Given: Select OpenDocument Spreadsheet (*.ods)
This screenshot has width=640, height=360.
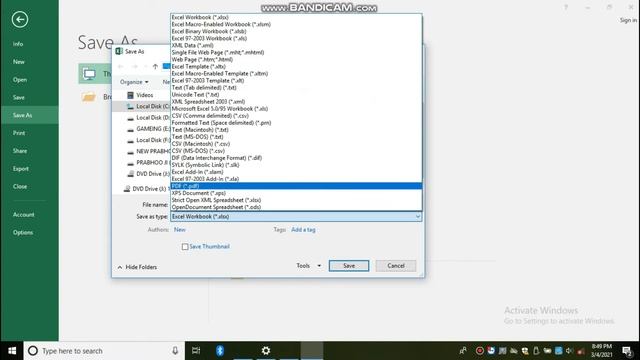Looking at the screenshot, I should pos(296,207).
